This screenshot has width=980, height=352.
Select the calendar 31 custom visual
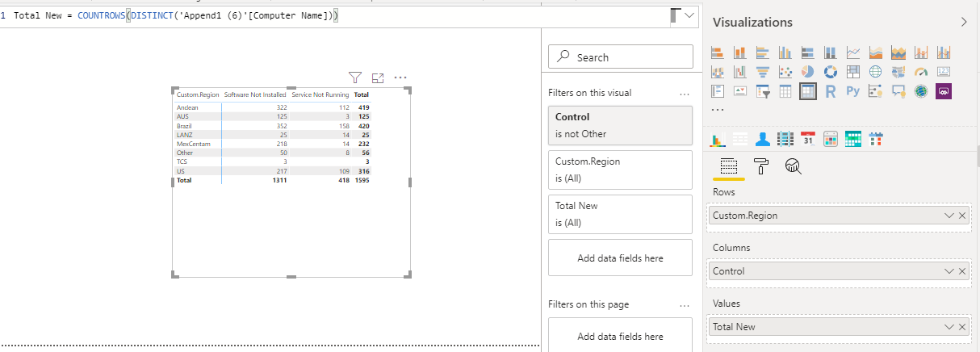pos(807,139)
